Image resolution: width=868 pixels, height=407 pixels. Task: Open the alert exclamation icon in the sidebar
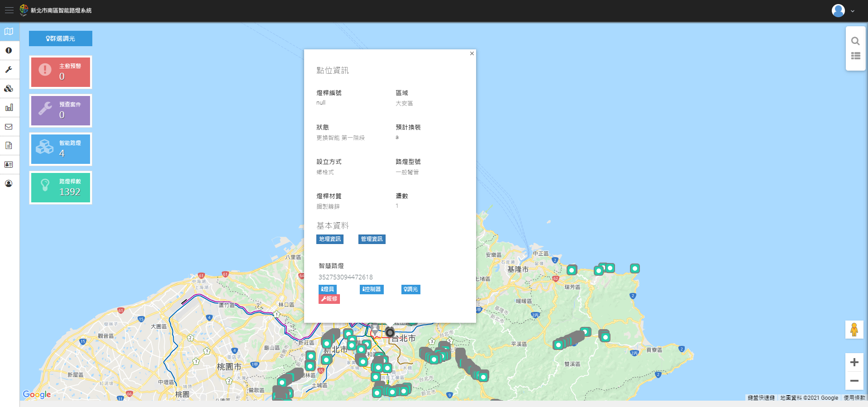(9, 51)
